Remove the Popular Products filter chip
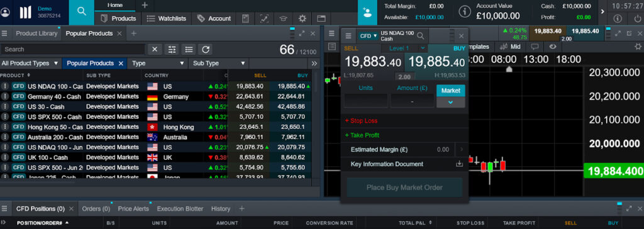Viewport: 644px width, 229px height. [121, 64]
